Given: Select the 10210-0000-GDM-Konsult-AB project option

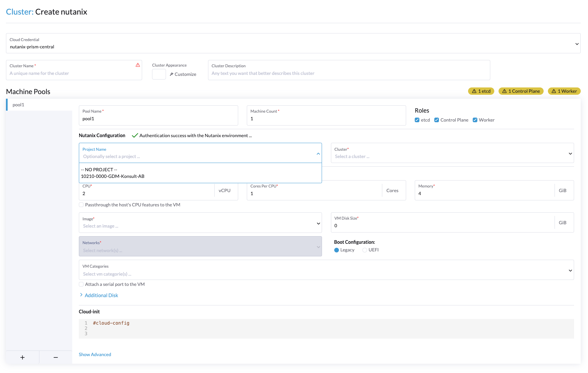Looking at the screenshot, I should 113,176.
